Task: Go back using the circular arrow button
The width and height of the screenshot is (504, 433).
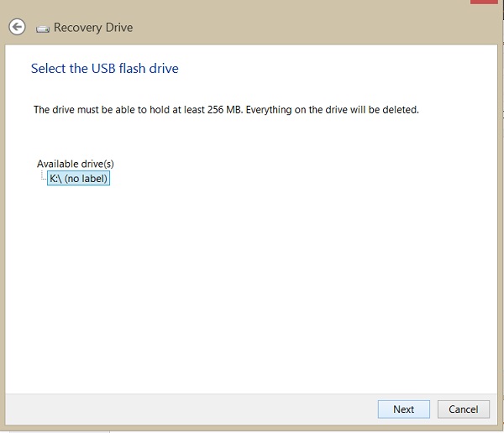Action: [x=17, y=27]
